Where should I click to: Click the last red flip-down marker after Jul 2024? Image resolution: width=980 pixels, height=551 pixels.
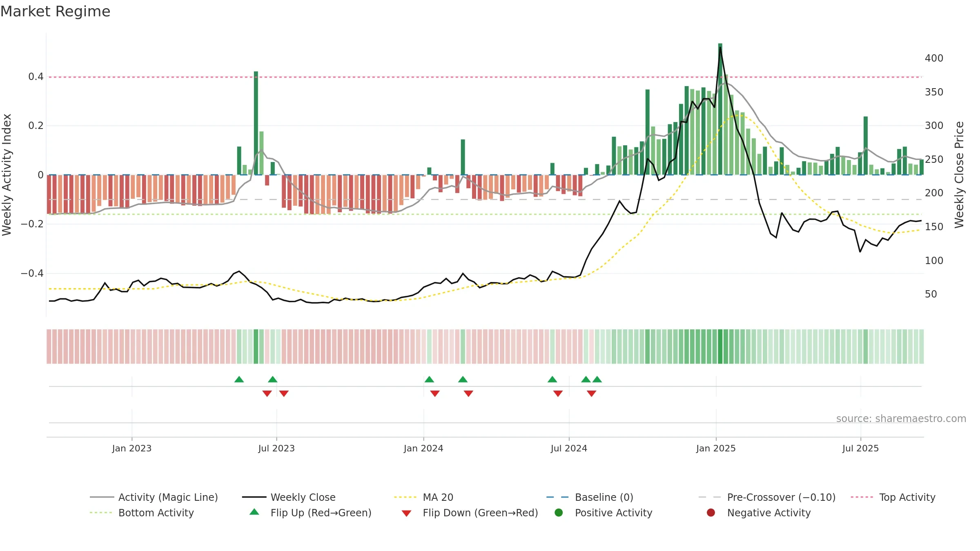click(x=592, y=393)
